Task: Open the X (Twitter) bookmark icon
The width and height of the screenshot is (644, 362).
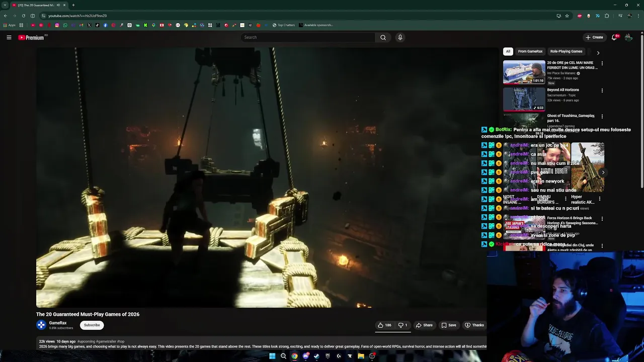Action: tap(89, 25)
